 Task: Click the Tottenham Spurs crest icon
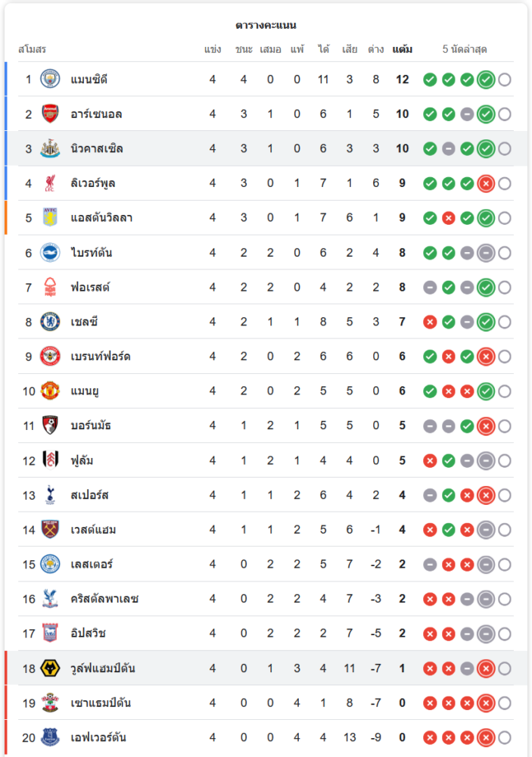point(50,495)
